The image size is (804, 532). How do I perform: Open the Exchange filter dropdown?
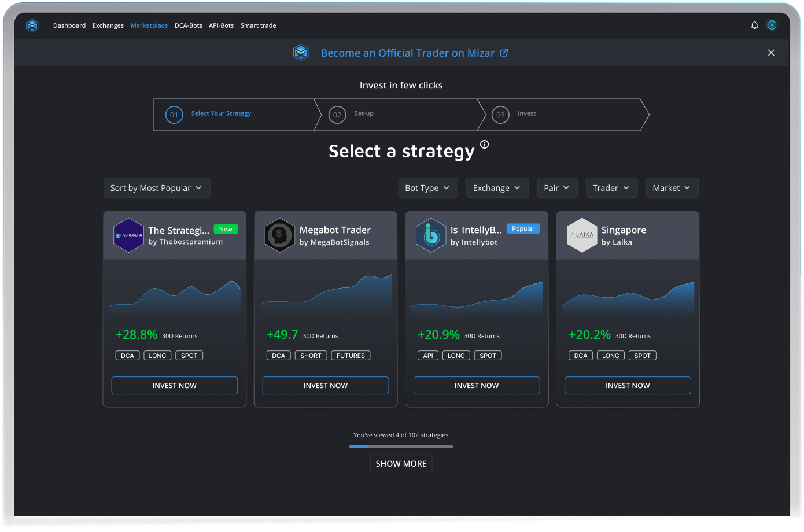[x=497, y=187]
